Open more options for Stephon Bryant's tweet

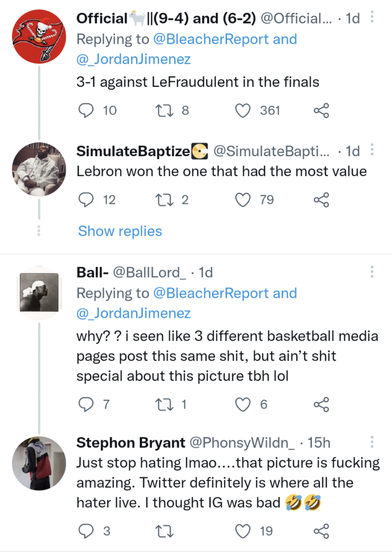[372, 442]
